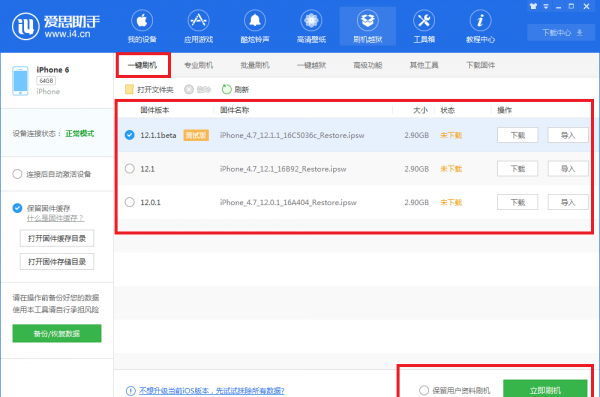
Task: Switch to the 一键越狱 tab
Action: click(x=311, y=65)
